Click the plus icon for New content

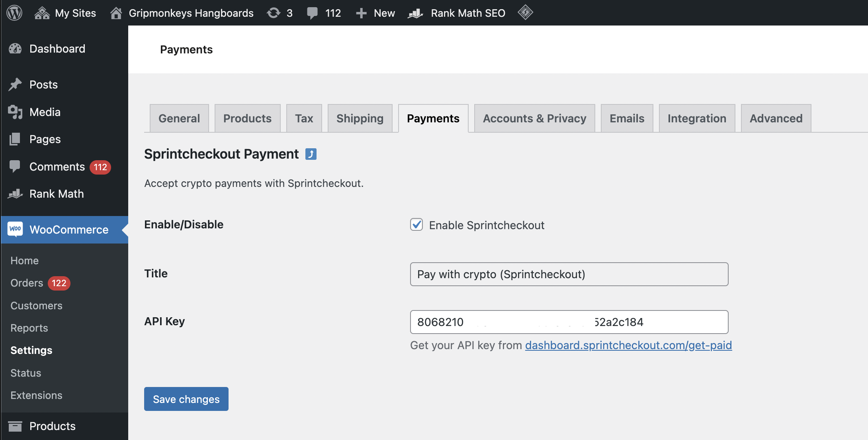pos(361,13)
